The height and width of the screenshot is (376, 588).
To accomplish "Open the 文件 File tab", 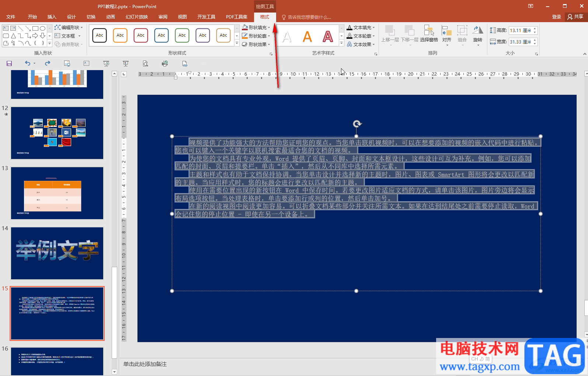I will coord(11,17).
